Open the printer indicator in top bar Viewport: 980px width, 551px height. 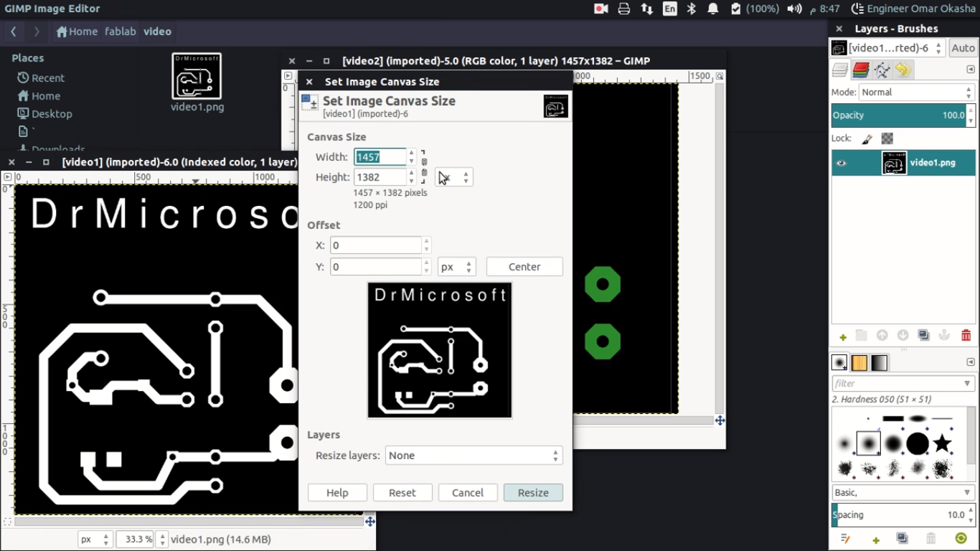[624, 9]
